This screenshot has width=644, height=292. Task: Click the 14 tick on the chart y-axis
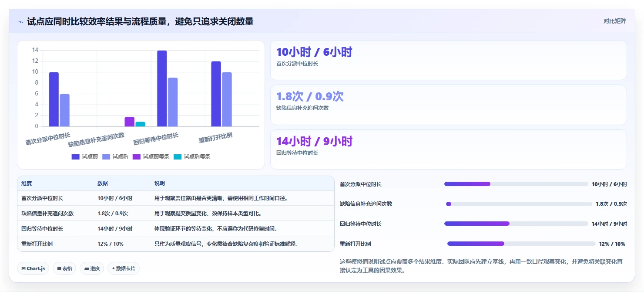pyautogui.click(x=35, y=51)
